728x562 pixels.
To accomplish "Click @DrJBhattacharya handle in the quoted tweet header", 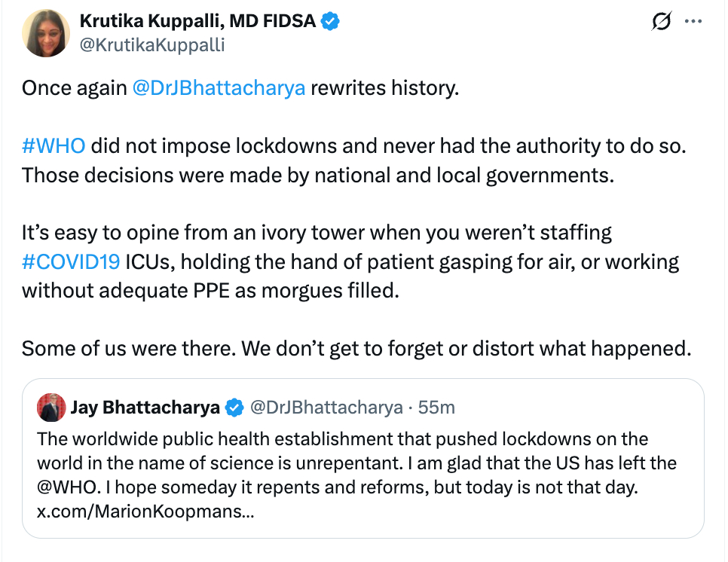I will tap(326, 408).
